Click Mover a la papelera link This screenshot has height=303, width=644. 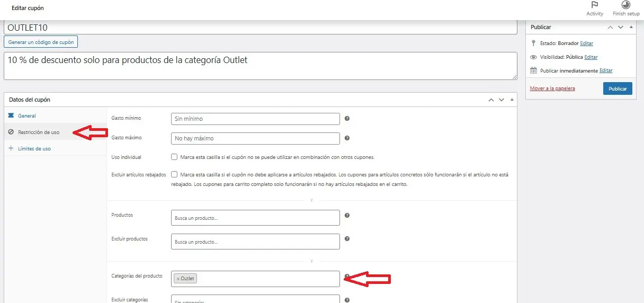(552, 88)
